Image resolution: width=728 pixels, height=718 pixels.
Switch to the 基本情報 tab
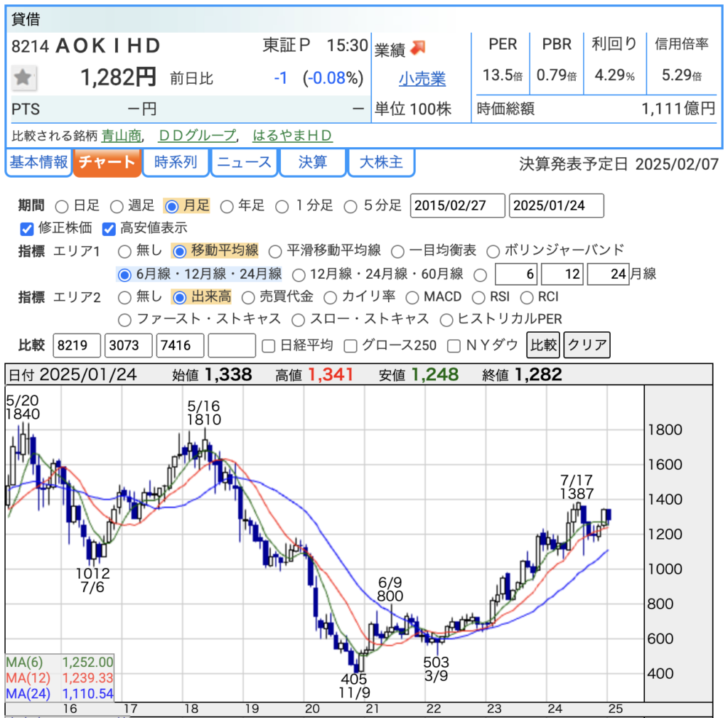click(38, 163)
